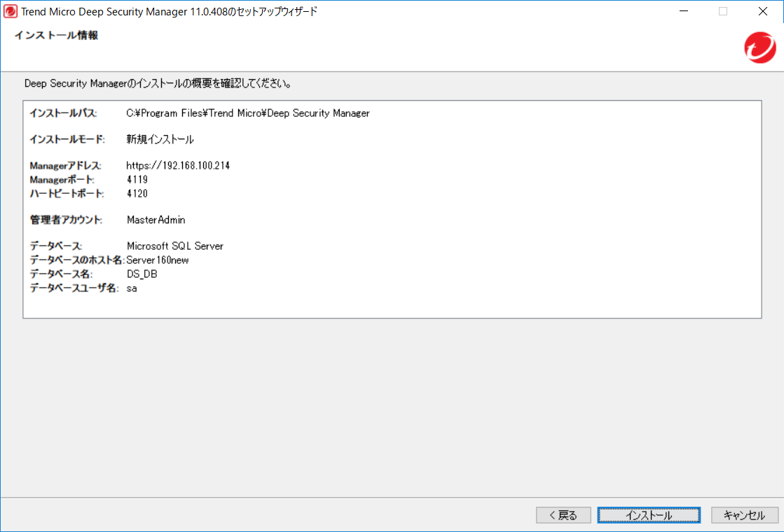Click the データベースのホスト名 label
The height and width of the screenshot is (532, 784).
[x=77, y=260]
